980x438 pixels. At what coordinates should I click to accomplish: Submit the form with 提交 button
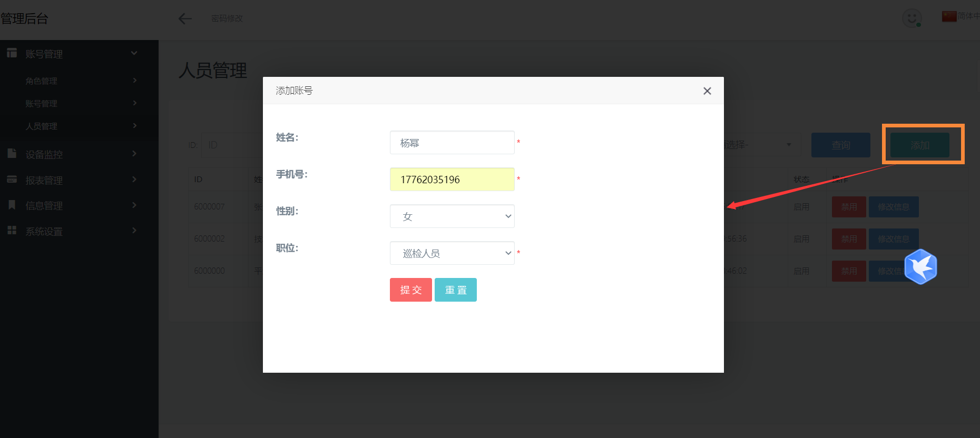pos(410,290)
